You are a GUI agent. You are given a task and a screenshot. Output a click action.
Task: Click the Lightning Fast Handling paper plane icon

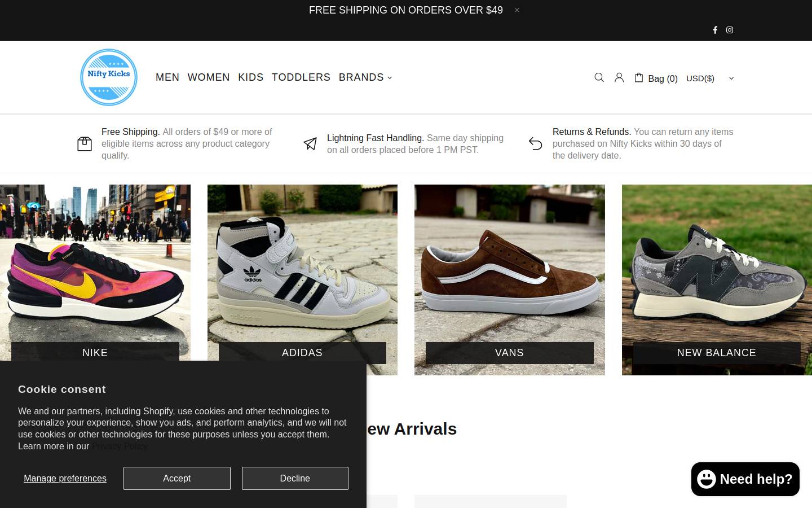tap(310, 144)
